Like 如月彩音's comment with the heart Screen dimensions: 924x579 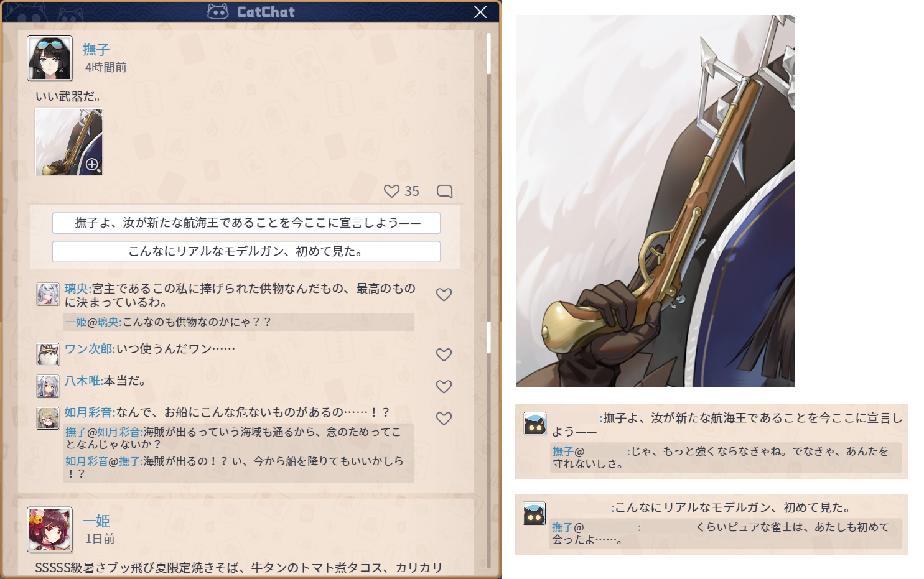444,419
